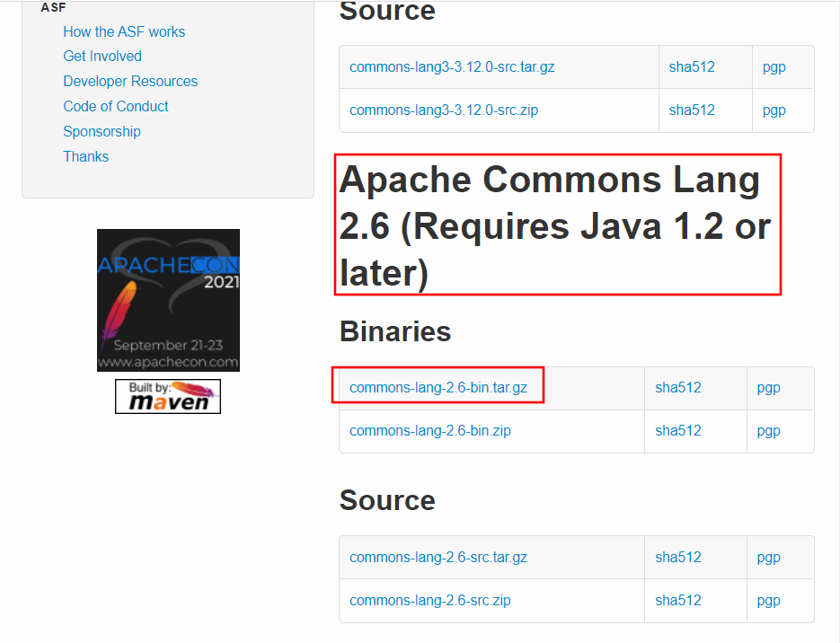The image size is (840, 643).
Task: Click the Binaries heading
Action: pos(395,331)
